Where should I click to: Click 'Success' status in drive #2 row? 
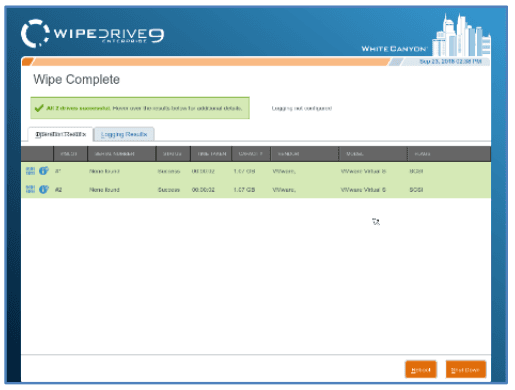point(169,190)
